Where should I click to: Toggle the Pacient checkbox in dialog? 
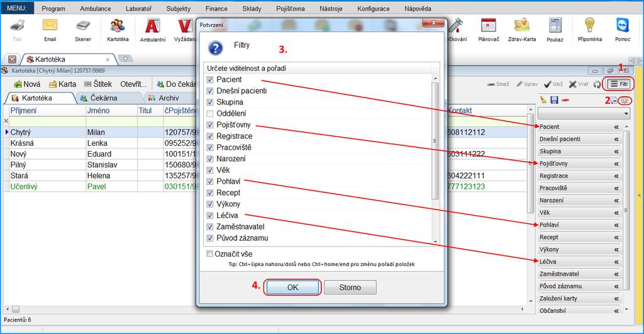(210, 79)
